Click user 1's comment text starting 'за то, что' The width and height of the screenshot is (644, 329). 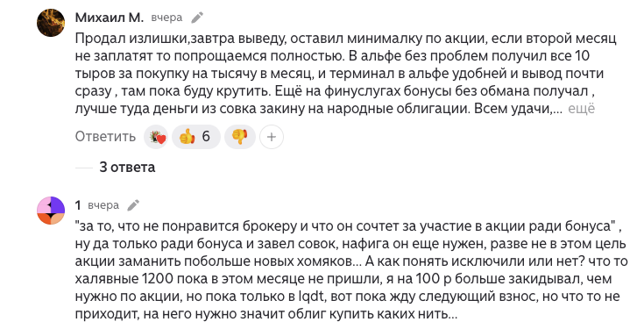click(351, 270)
